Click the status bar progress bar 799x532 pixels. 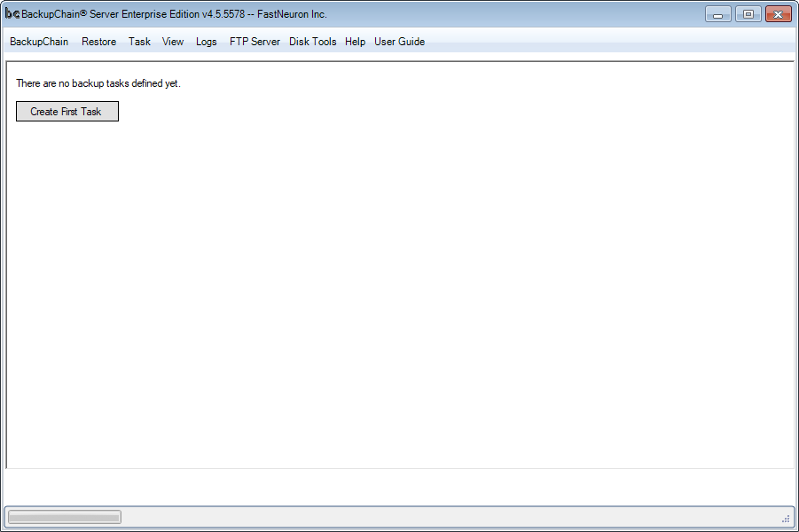65,517
